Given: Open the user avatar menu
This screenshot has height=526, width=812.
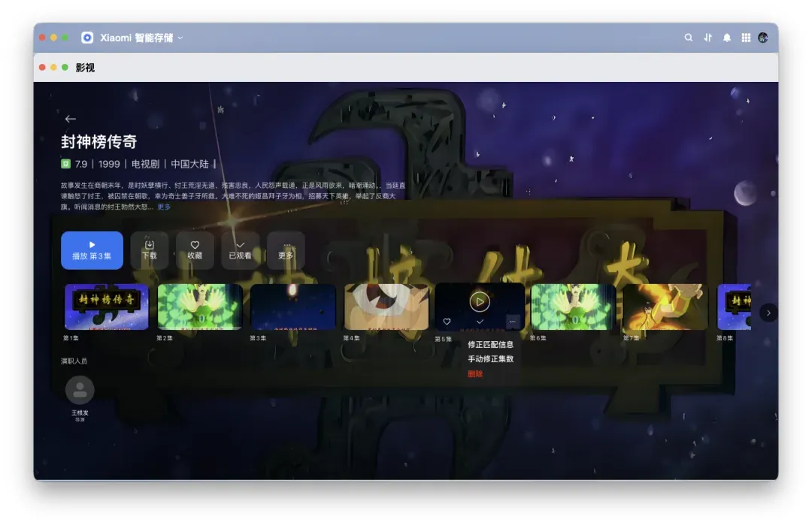Looking at the screenshot, I should coord(763,38).
